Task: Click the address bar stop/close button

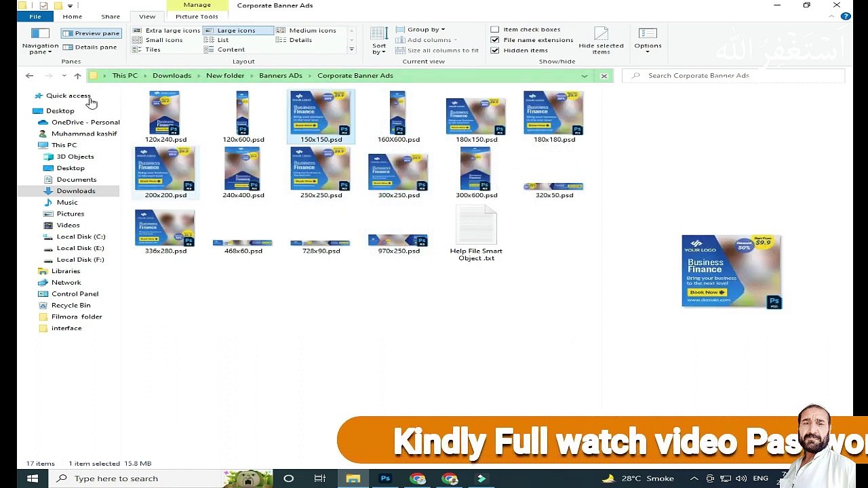Action: (x=604, y=76)
